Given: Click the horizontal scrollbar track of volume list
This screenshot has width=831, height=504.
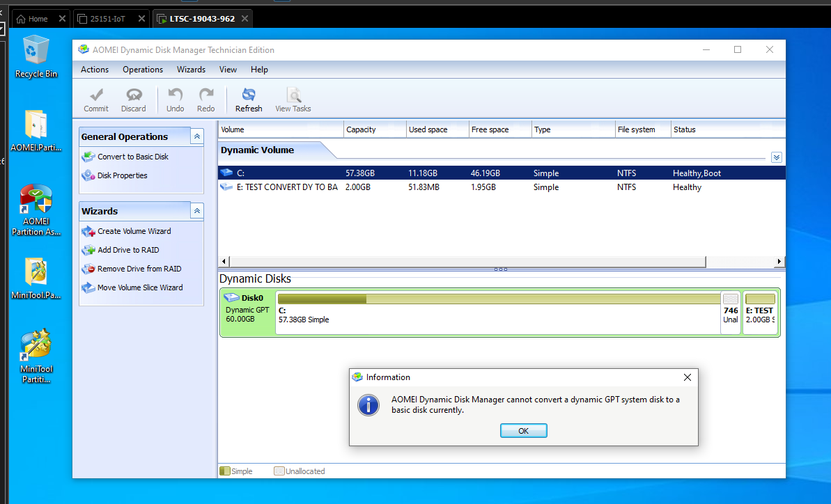Looking at the screenshot, I should coord(740,261).
